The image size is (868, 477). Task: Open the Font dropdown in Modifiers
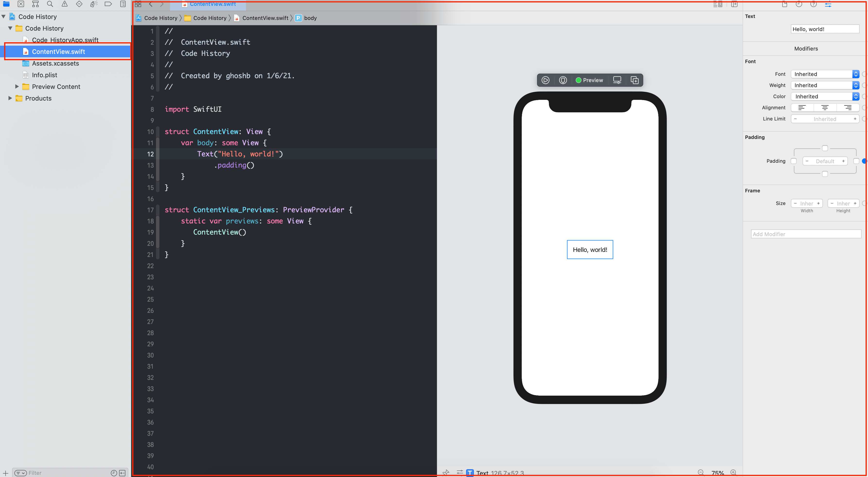[825, 74]
